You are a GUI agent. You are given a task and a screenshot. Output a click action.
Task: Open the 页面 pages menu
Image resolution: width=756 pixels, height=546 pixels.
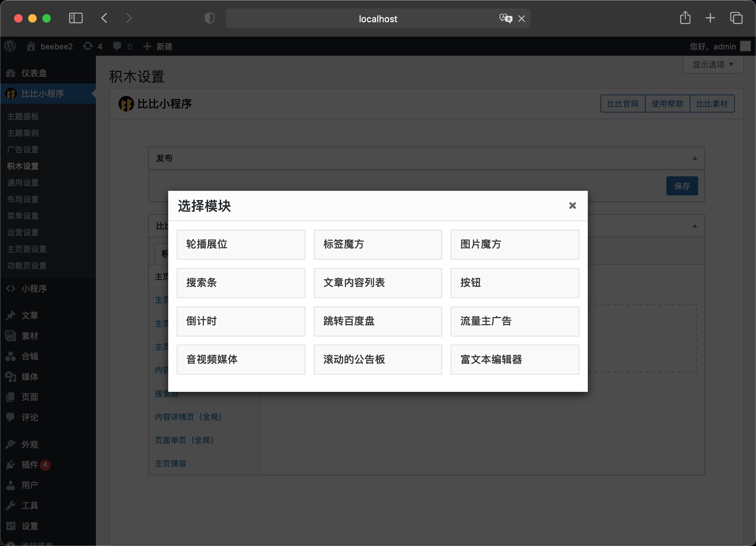48,397
